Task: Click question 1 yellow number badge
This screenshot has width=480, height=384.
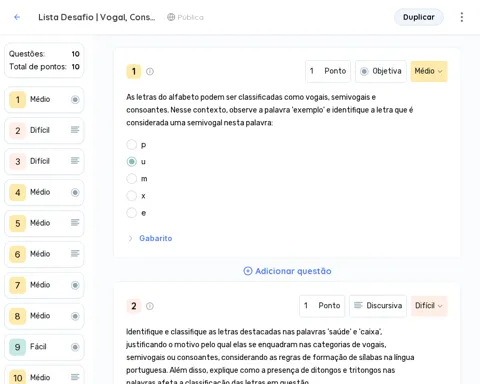Action: (x=134, y=71)
